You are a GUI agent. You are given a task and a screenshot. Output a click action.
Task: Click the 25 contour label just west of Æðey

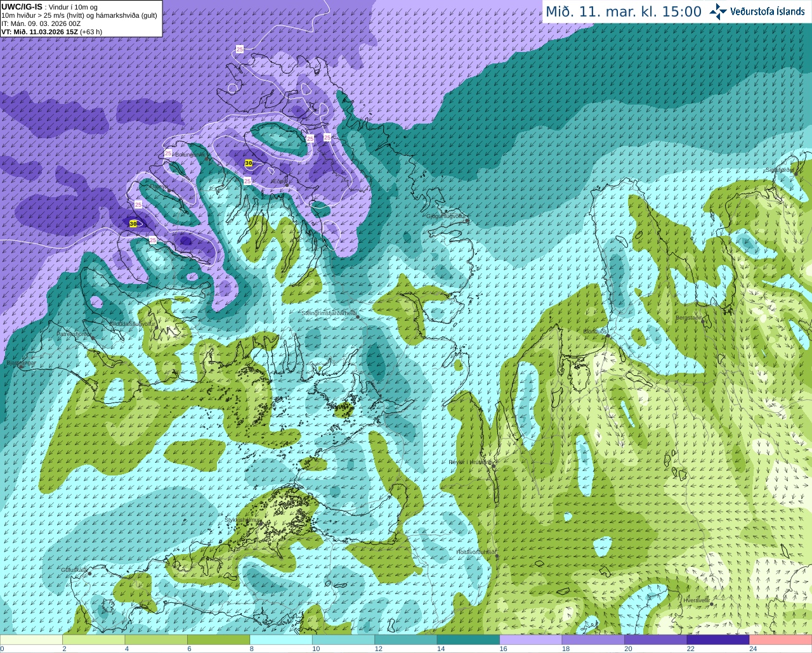tap(247, 181)
